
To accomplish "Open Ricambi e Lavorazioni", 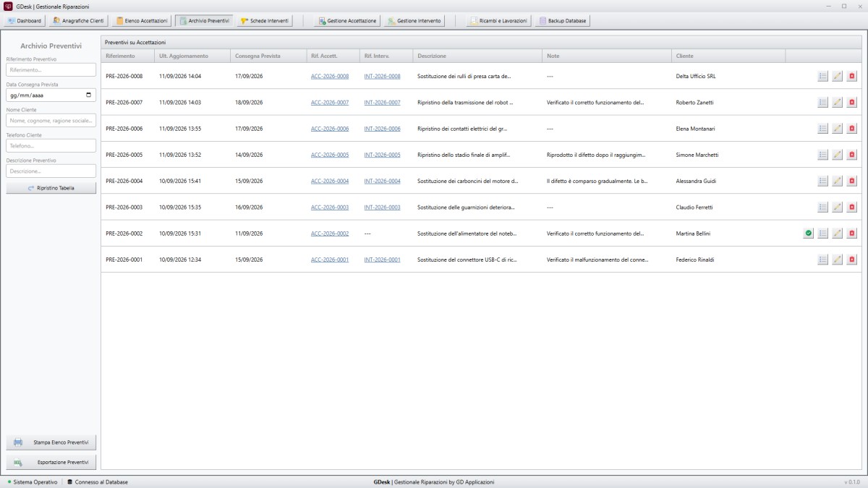I will 498,21.
